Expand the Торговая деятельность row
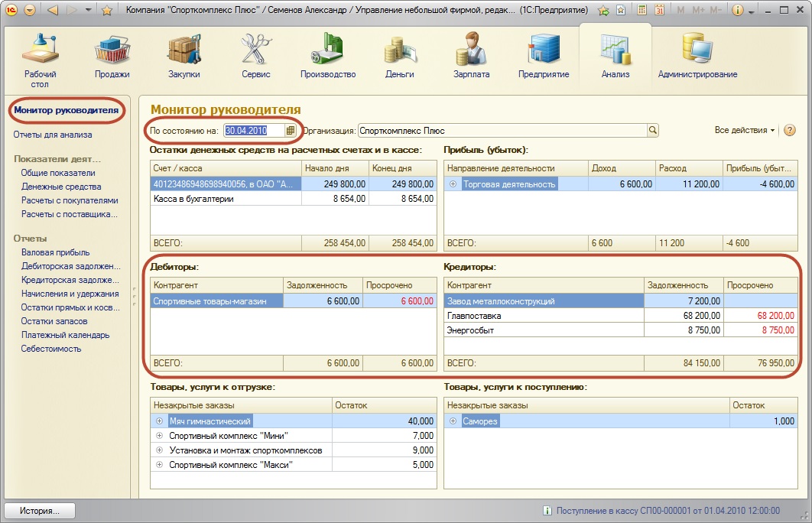The height and width of the screenshot is (523, 812). [453, 184]
